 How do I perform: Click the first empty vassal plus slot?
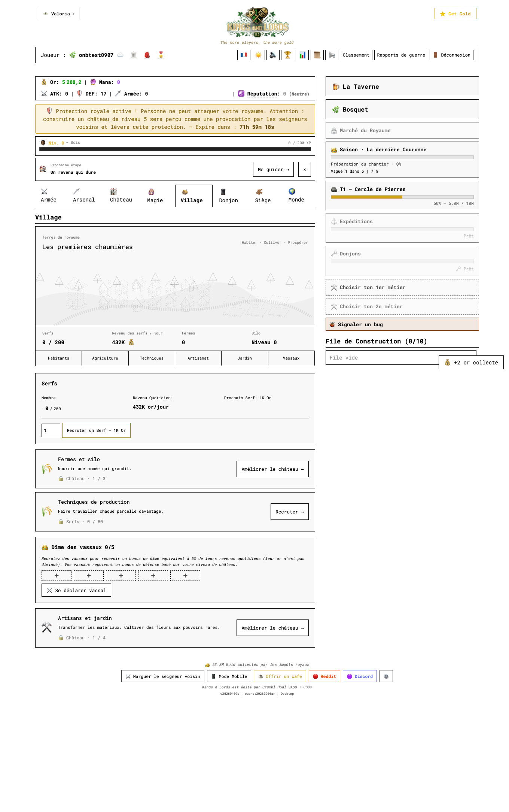tap(57, 576)
